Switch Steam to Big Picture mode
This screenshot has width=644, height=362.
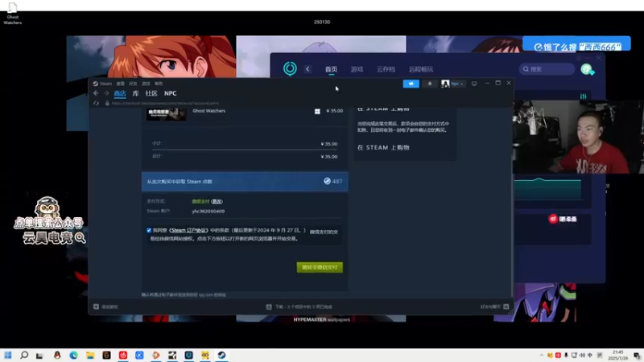(x=474, y=84)
